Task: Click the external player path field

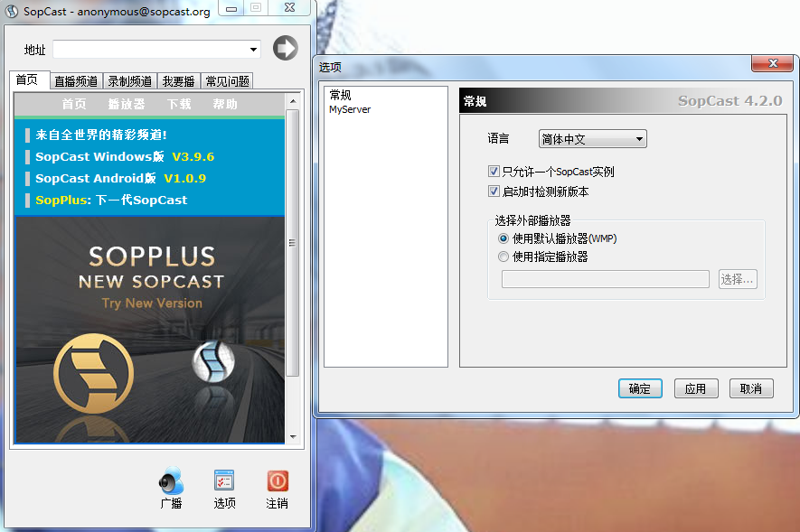Action: point(605,279)
